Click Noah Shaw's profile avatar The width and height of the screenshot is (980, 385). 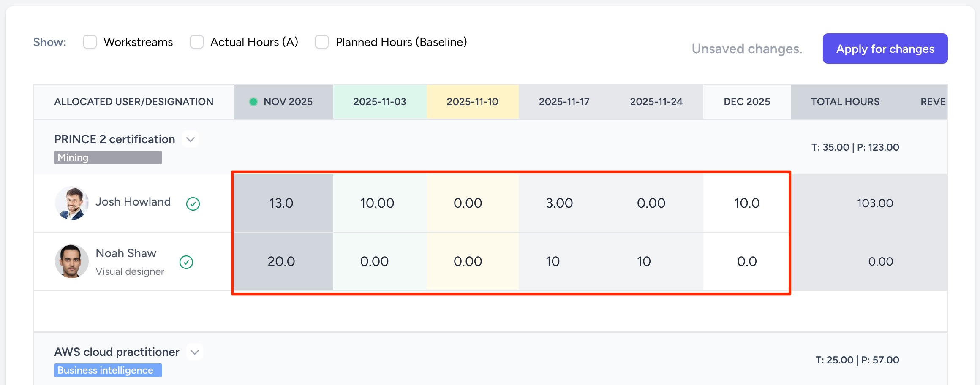pos(72,261)
